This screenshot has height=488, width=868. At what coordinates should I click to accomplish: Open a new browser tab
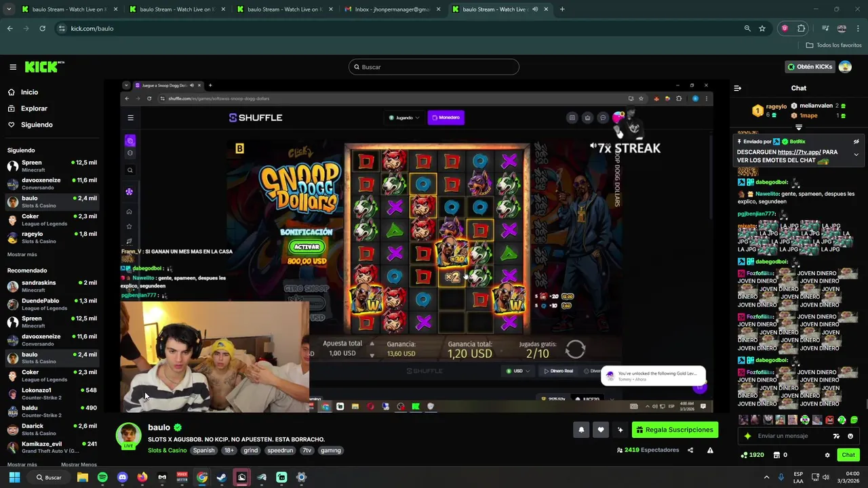pyautogui.click(x=562, y=9)
